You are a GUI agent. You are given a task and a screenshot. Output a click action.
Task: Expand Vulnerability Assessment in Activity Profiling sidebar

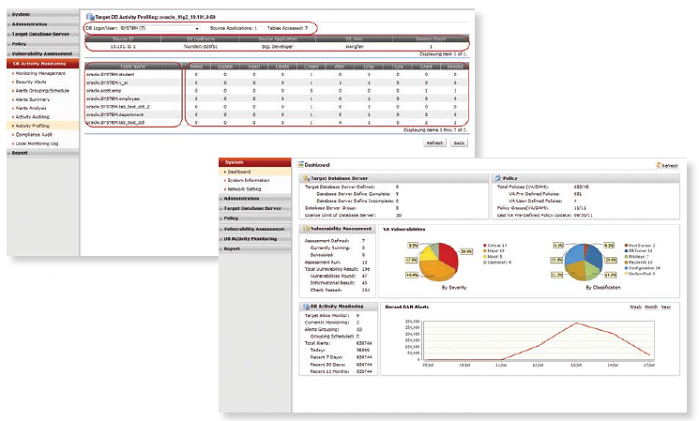(43, 54)
